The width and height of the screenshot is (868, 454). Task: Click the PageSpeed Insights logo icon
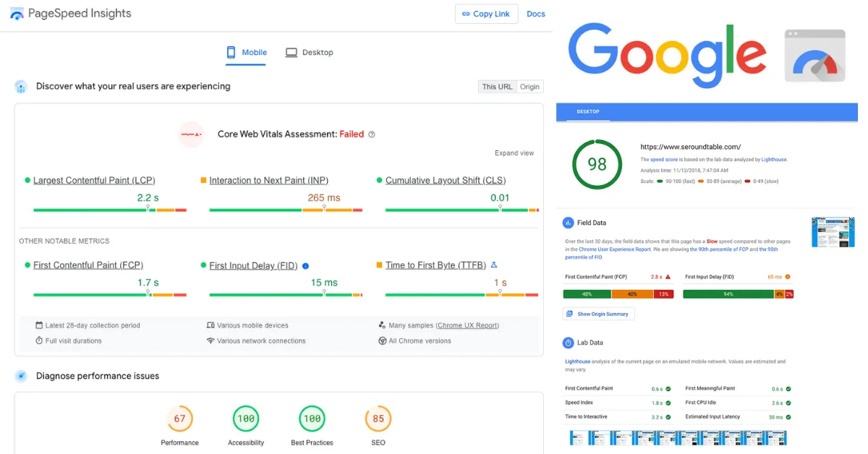[16, 13]
